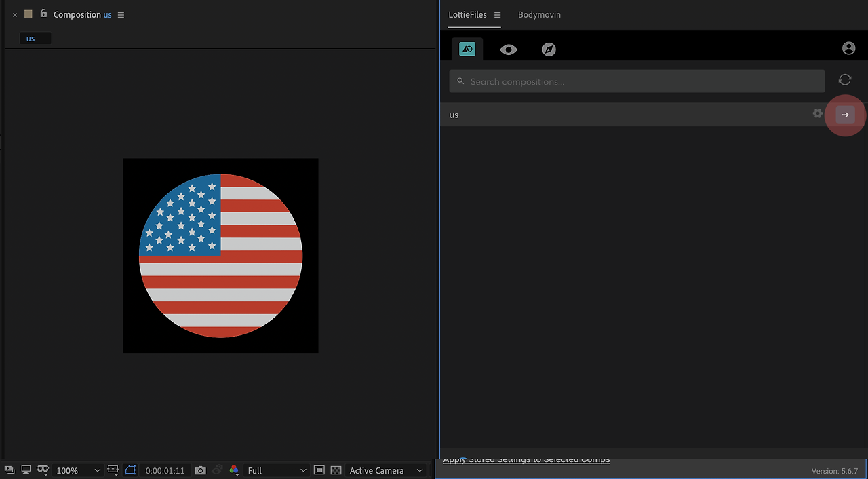Image resolution: width=868 pixels, height=479 pixels.
Task: Toggle the Composition panel lock icon
Action: [x=43, y=14]
